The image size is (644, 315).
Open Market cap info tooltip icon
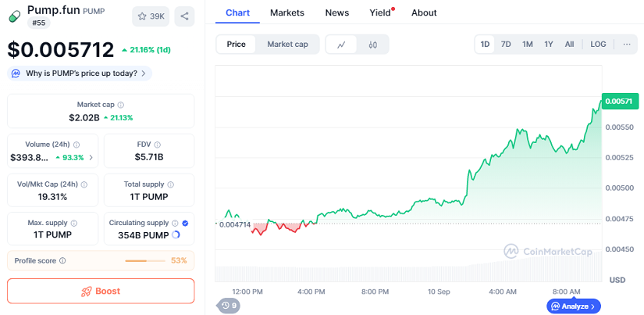(121, 105)
